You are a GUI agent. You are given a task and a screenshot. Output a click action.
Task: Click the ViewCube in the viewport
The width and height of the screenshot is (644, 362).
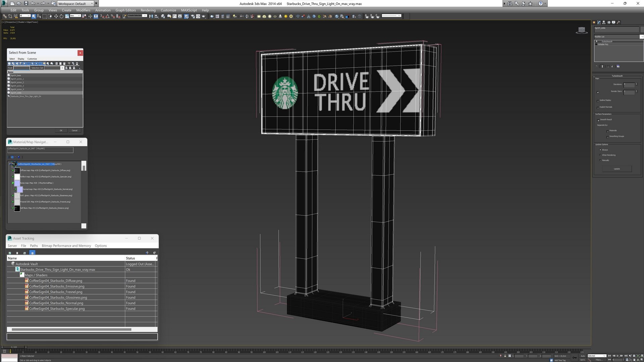point(582,31)
